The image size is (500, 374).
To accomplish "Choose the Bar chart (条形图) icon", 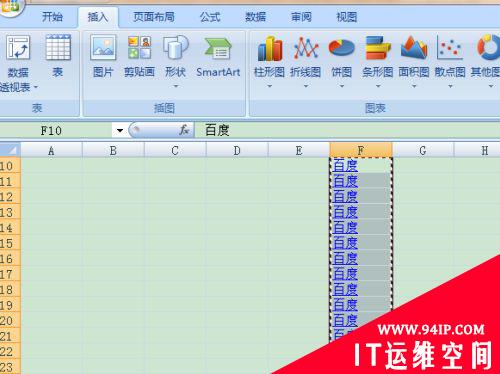I will (378, 61).
